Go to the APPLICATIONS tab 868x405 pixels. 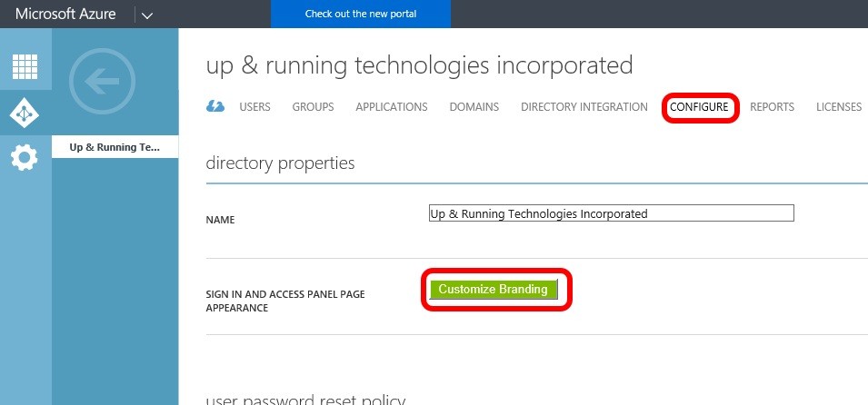[391, 107]
